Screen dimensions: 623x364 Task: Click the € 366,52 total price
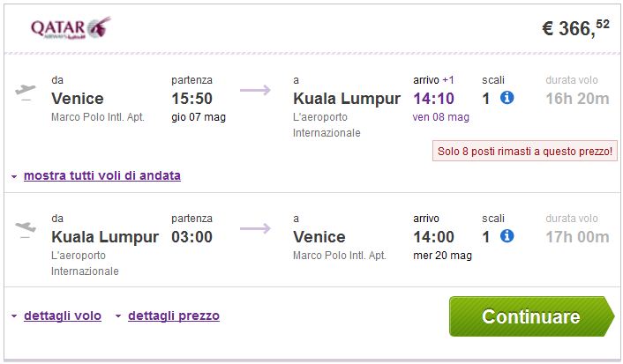point(574,28)
